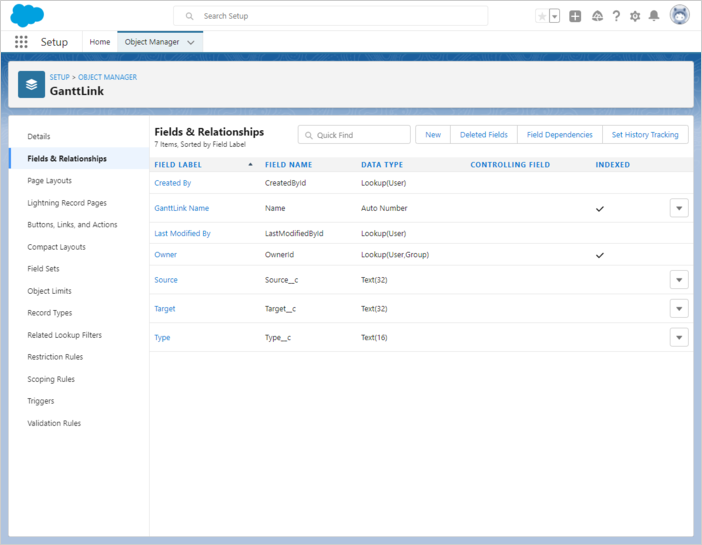Viewport: 702px width, 545px height.
Task: Click the Set History Tracking button
Action: [x=645, y=135]
